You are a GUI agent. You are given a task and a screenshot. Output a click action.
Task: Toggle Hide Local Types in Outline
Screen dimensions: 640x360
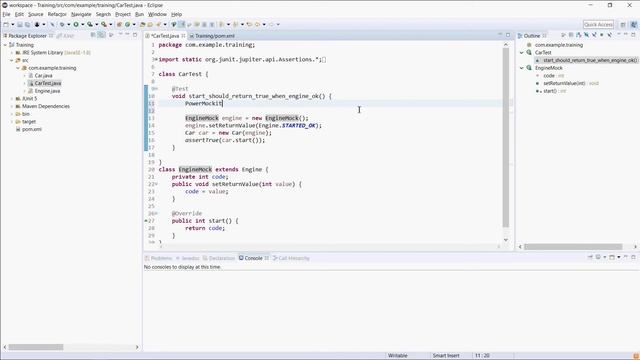[x=610, y=36]
